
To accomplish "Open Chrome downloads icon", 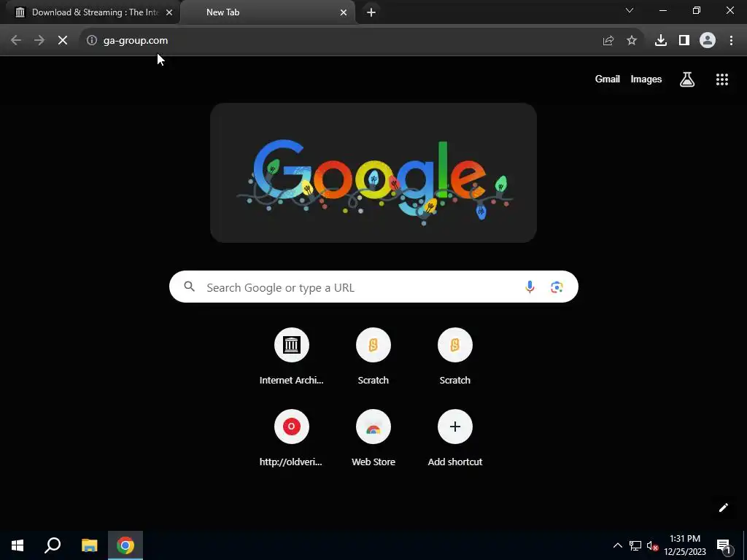I will pos(661,41).
